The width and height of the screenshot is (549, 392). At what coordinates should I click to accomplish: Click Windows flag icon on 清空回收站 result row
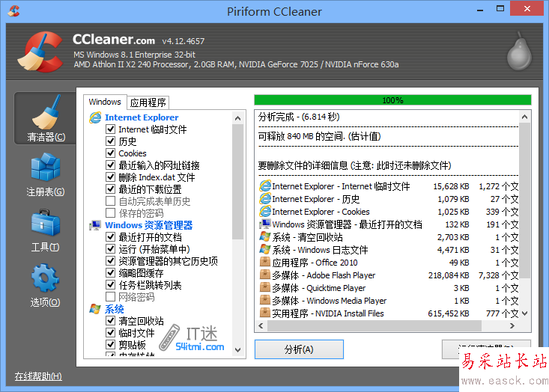pyautogui.click(x=265, y=236)
